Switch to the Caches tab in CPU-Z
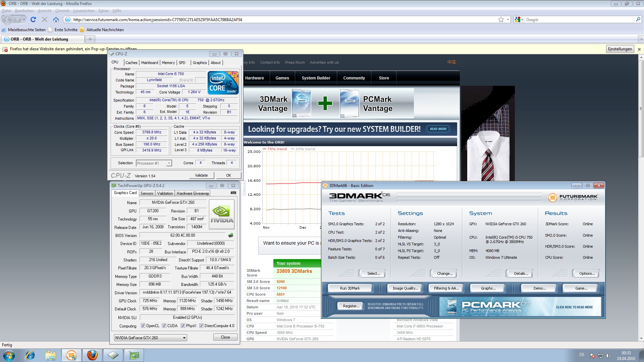 tap(131, 63)
